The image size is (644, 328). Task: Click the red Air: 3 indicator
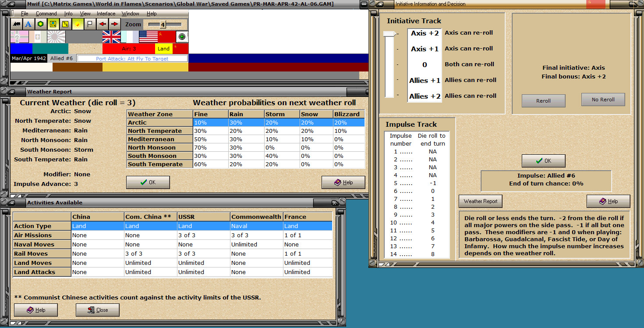click(x=129, y=49)
